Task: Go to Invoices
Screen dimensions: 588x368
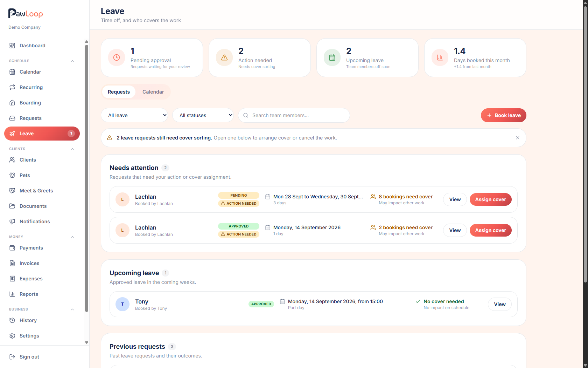Action: coord(42,263)
